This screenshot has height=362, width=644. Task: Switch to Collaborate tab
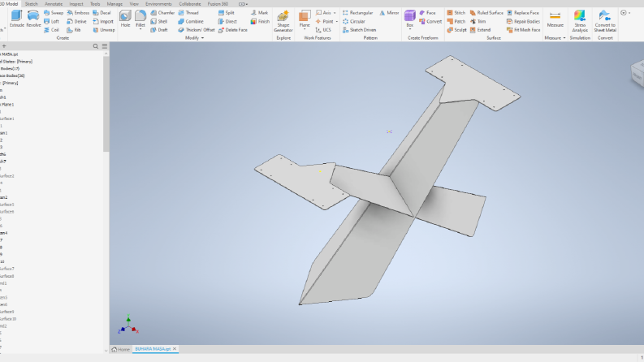pos(190,4)
